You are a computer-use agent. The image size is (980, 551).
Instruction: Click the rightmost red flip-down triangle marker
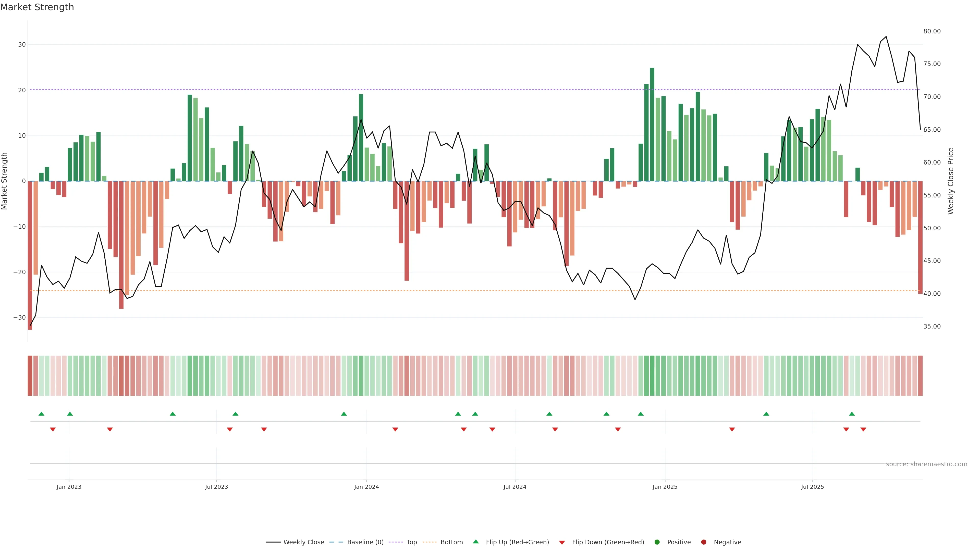[x=863, y=429]
